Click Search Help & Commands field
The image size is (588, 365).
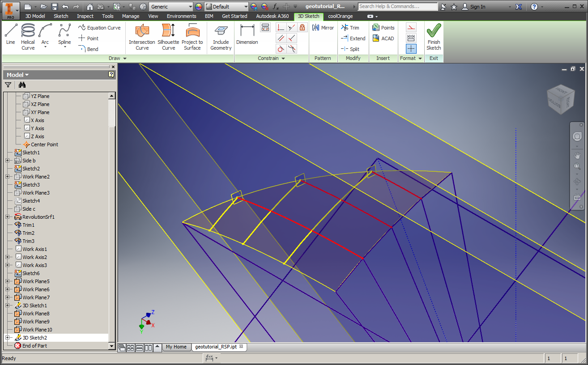pyautogui.click(x=398, y=7)
